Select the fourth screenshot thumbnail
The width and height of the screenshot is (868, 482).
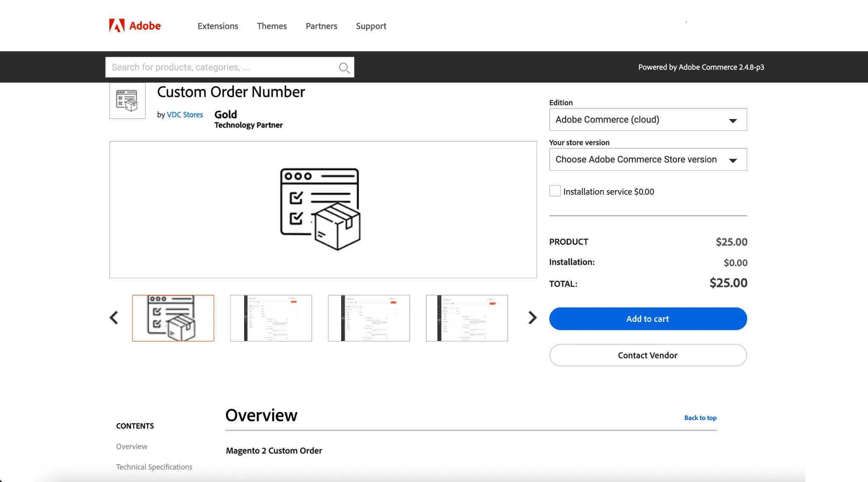(467, 318)
